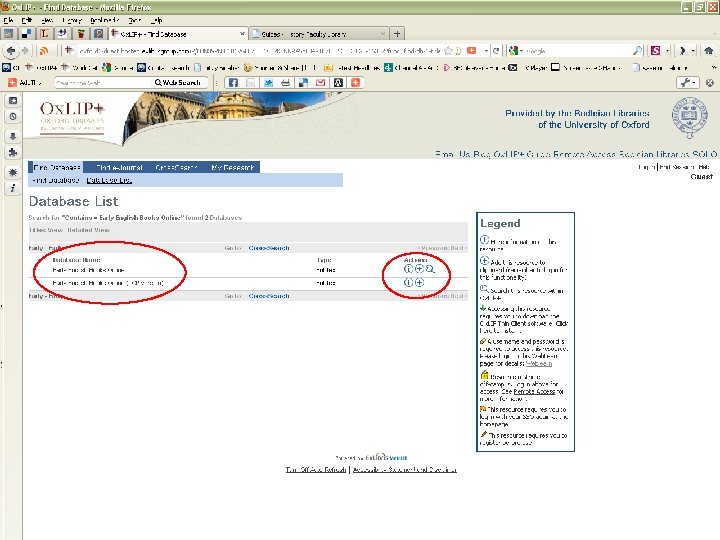Click the browser URL address field
The image size is (720, 540).
(x=259, y=51)
